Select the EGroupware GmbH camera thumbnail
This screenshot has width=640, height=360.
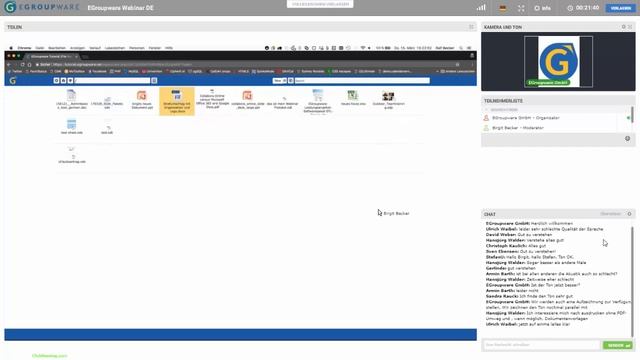click(558, 61)
